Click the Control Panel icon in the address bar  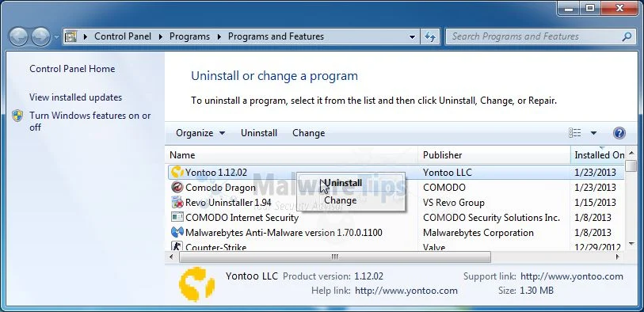pyautogui.click(x=71, y=36)
